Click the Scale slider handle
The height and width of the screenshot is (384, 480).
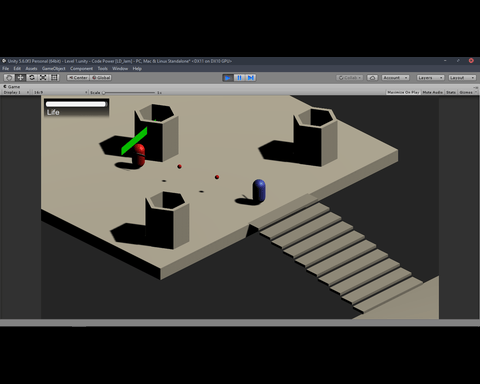(104, 92)
